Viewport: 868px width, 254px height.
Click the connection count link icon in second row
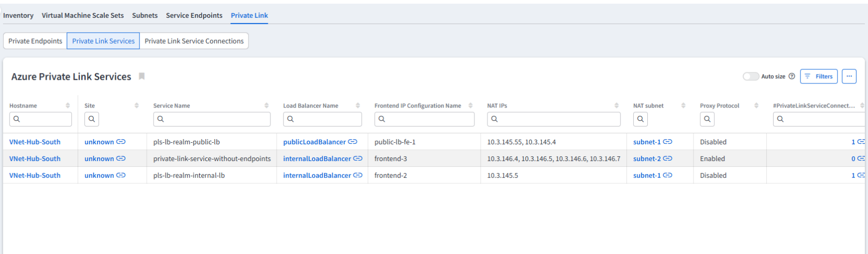pyautogui.click(x=861, y=158)
